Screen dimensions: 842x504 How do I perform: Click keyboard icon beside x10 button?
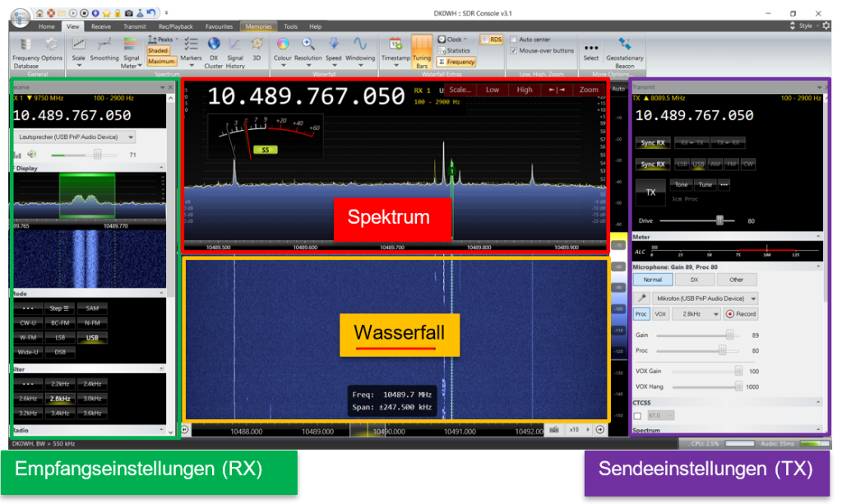click(x=555, y=430)
